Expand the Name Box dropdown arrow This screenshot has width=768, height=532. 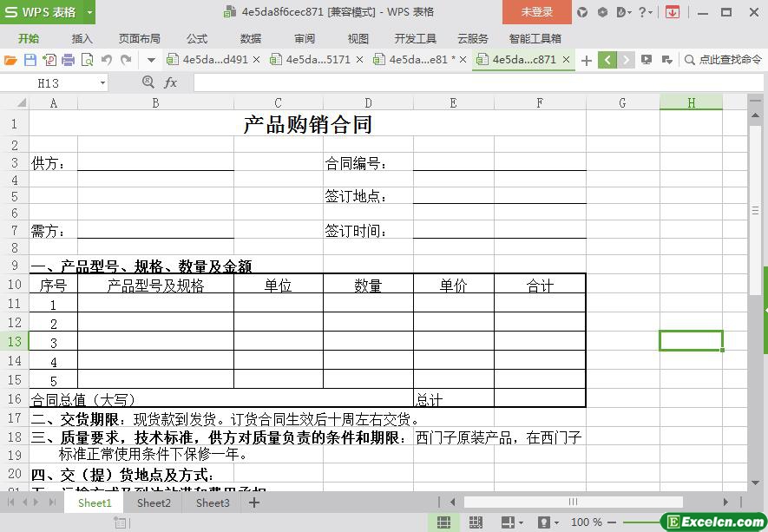pos(102,82)
